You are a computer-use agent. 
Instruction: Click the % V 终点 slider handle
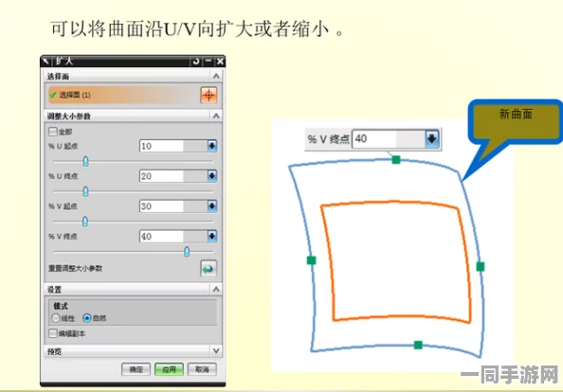tap(187, 252)
